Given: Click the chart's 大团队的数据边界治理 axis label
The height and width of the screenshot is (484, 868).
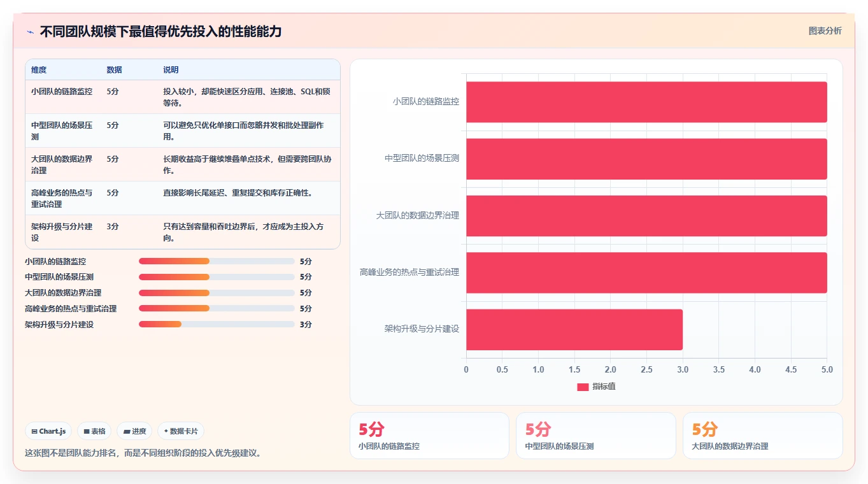Looking at the screenshot, I should tap(418, 216).
